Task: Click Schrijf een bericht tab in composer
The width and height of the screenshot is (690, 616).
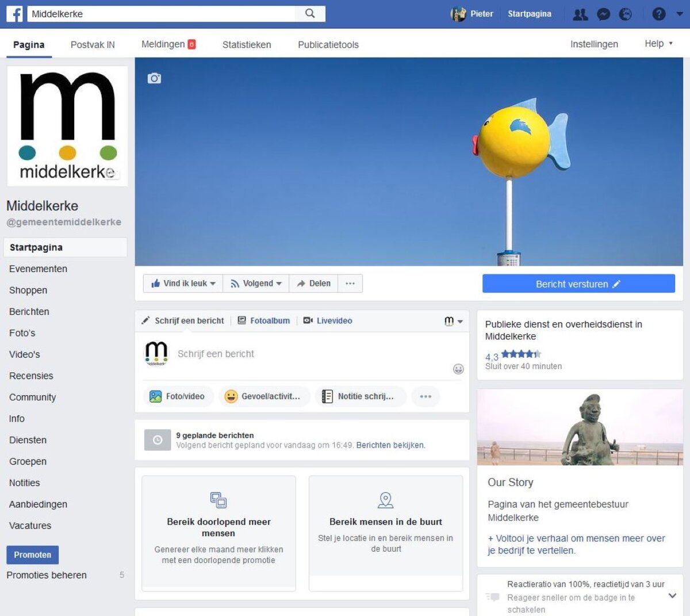Action: [183, 321]
